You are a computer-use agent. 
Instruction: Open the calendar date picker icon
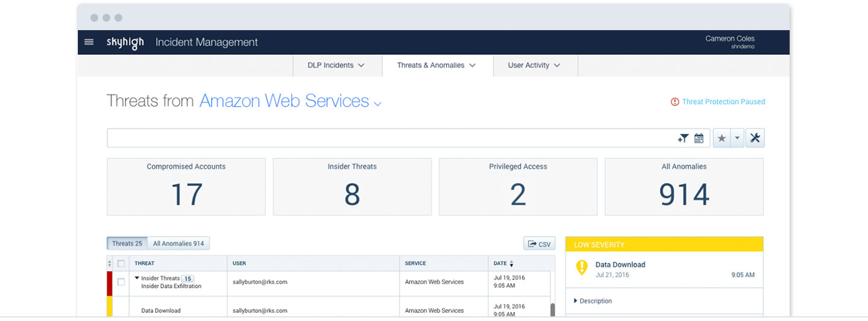point(699,139)
